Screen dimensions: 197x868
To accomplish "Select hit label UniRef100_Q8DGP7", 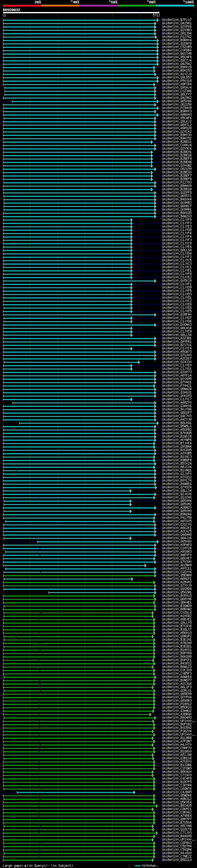I will (x=177, y=413).
